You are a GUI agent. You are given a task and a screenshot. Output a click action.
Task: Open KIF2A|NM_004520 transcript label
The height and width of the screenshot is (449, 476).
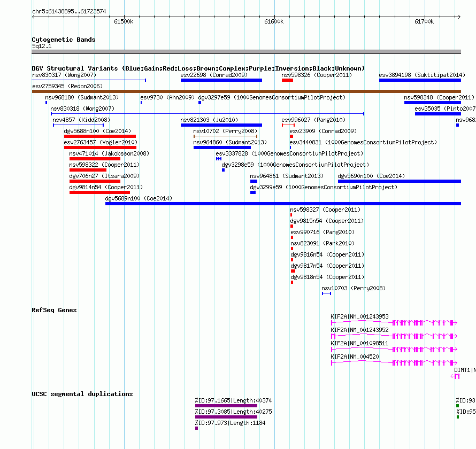pos(355,357)
